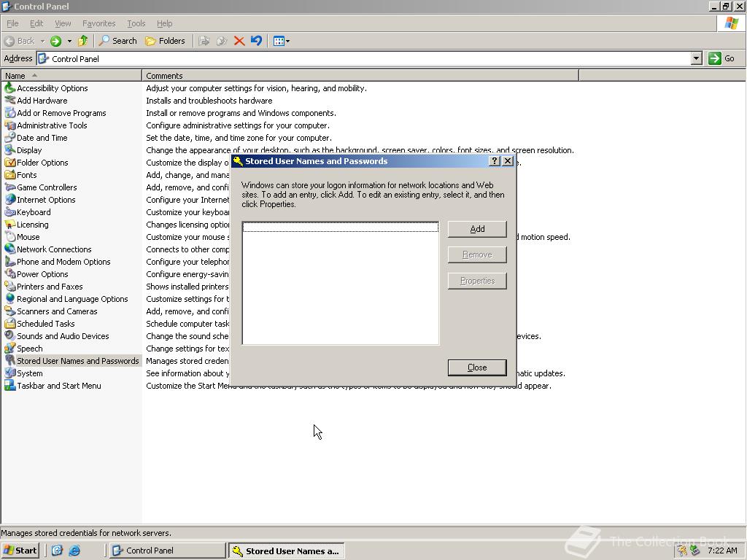The height and width of the screenshot is (560, 747).
Task: Click inside the stored credentials list box
Action: point(340,283)
